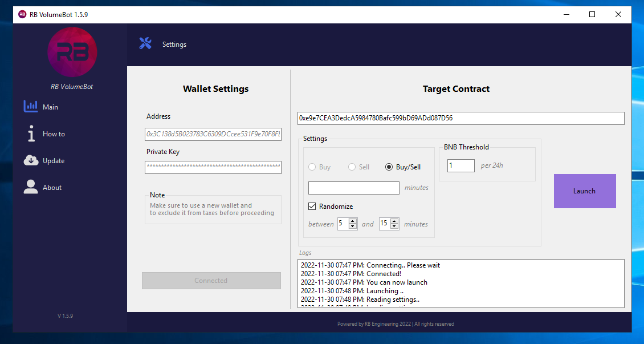Click the 'Wallet Settings' heading
The width and height of the screenshot is (644, 344).
point(215,89)
